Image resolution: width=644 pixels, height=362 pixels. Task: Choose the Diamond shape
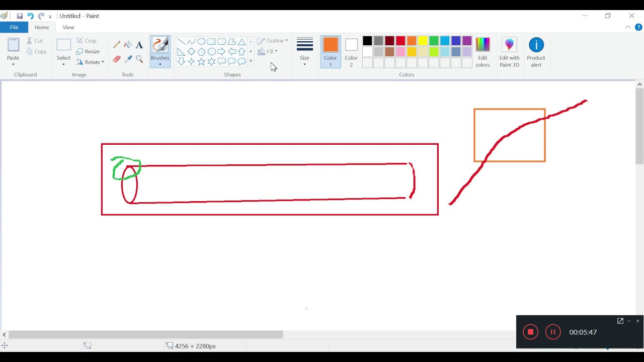coord(191,52)
